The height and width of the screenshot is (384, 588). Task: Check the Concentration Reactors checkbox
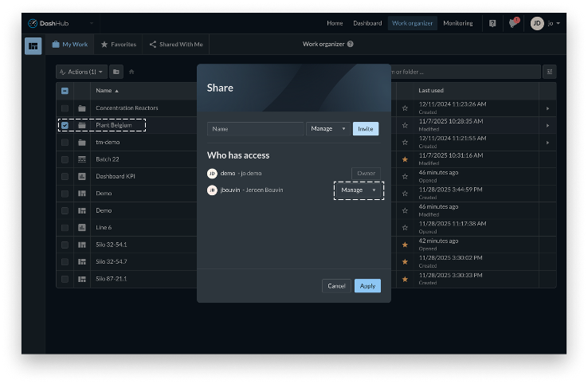[65, 108]
